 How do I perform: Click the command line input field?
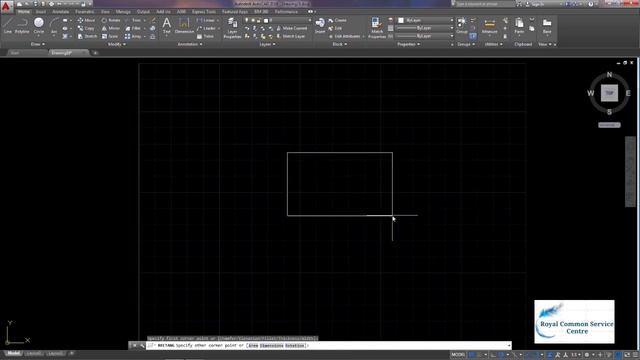[329, 345]
